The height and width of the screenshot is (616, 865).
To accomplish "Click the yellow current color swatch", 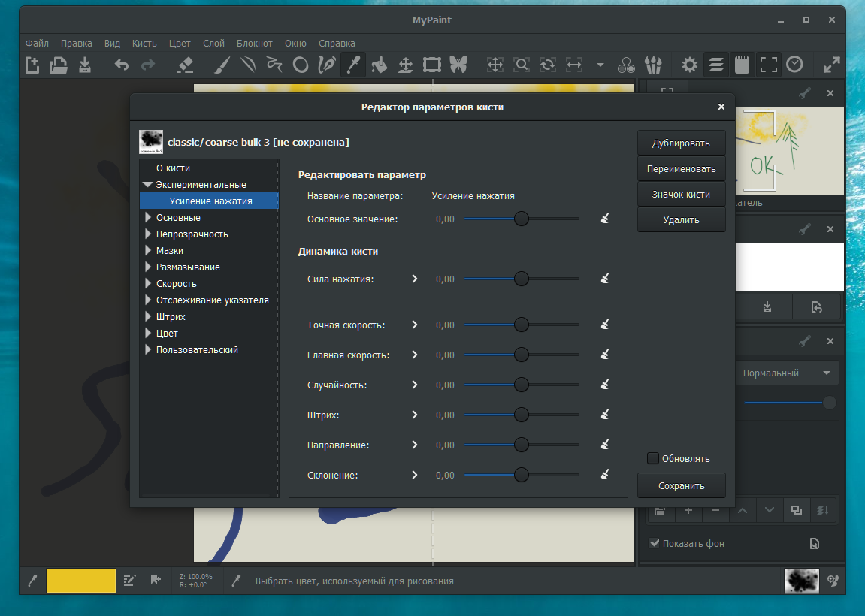I will click(x=81, y=581).
